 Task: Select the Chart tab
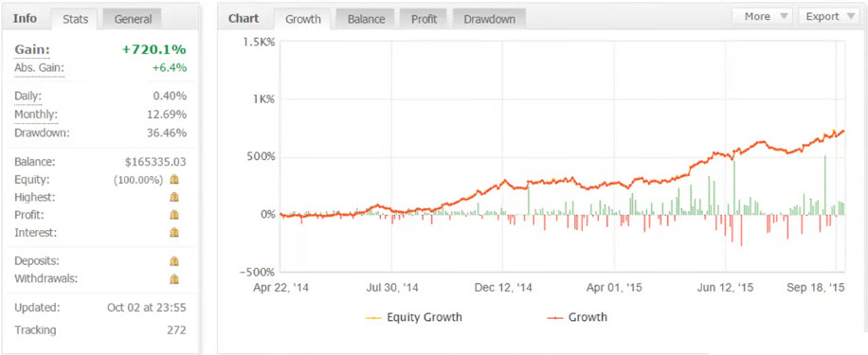pos(244,18)
